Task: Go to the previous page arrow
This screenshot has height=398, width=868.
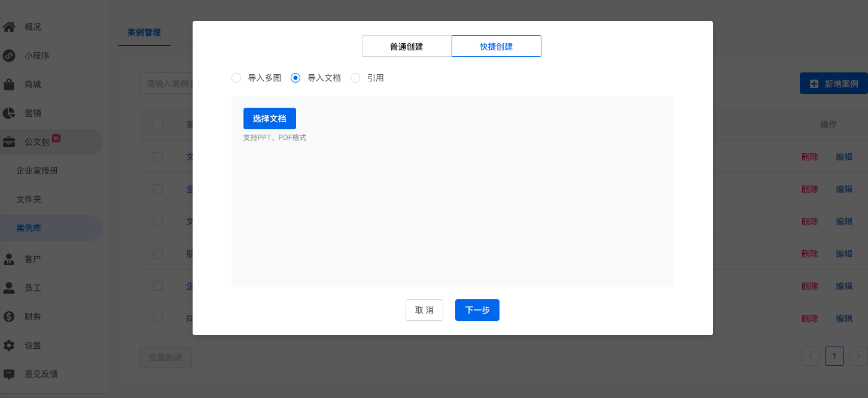Action: coord(811,357)
